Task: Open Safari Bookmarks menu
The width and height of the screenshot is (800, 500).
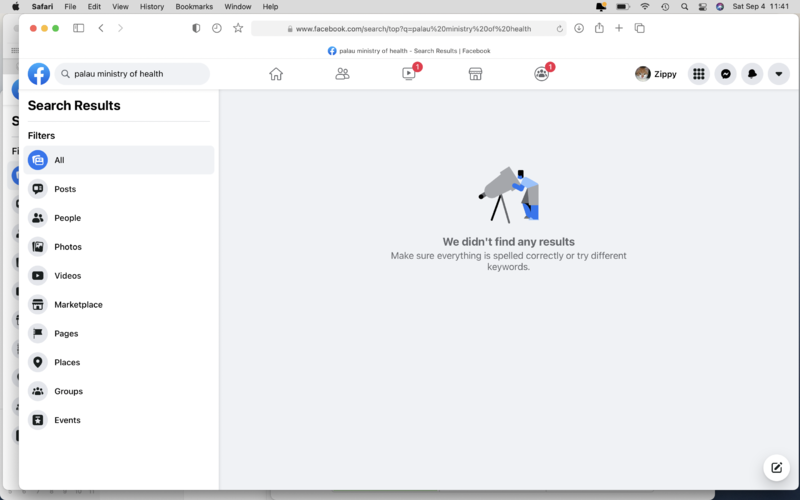Action: coord(194,6)
